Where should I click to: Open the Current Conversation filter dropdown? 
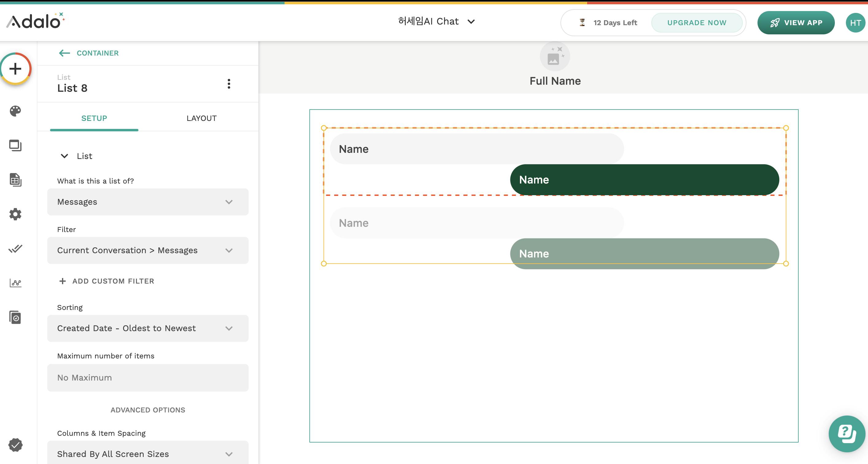tap(148, 250)
